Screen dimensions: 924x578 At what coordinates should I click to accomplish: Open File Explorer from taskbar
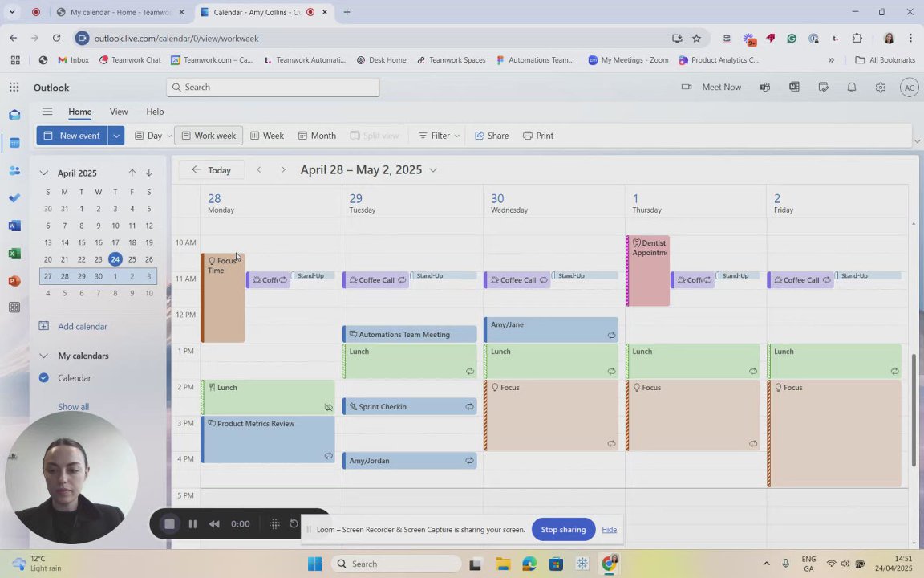[x=502, y=564]
